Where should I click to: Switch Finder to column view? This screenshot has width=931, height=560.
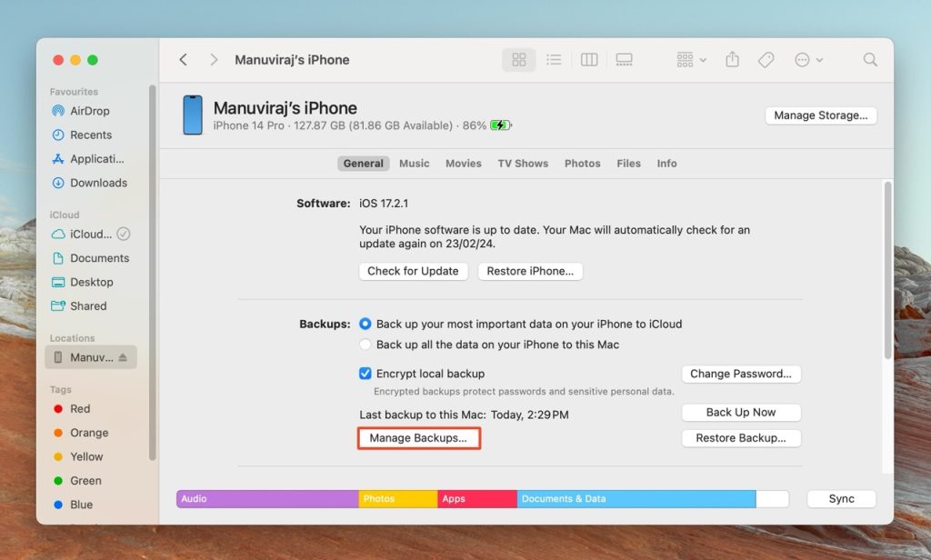[589, 60]
